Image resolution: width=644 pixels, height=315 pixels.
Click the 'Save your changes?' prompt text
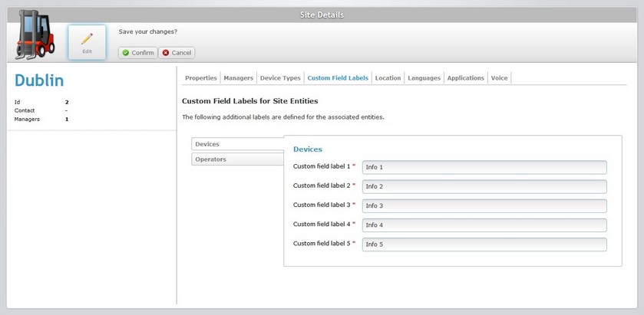148,31
